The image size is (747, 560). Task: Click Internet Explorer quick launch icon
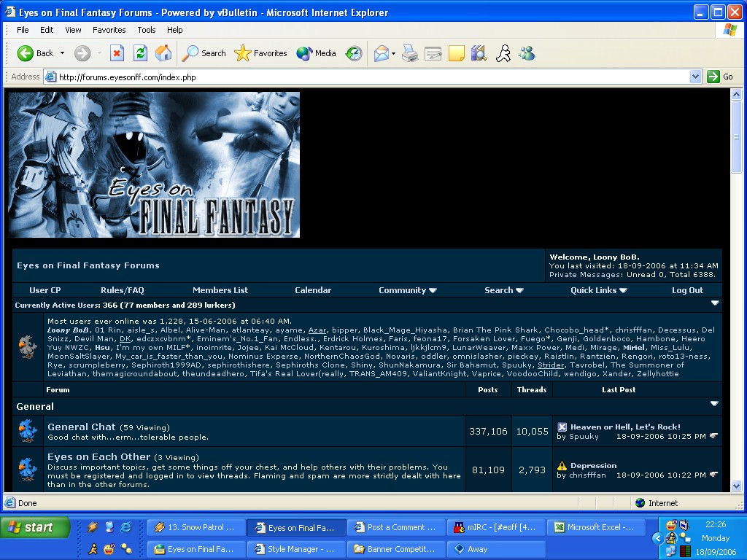[125, 526]
